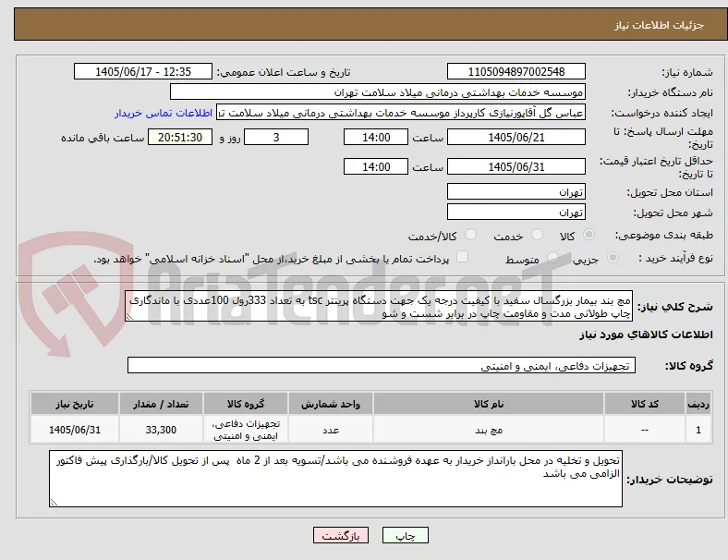Viewport: 728px width, 560px height.
Task: Click the price validity time 14:00 field
Action: pyautogui.click(x=376, y=166)
